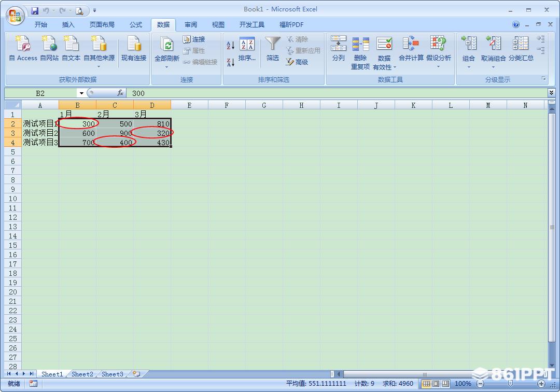The height and width of the screenshot is (392, 560).
Task: Insert a new worksheet tab
Action: (x=136, y=374)
